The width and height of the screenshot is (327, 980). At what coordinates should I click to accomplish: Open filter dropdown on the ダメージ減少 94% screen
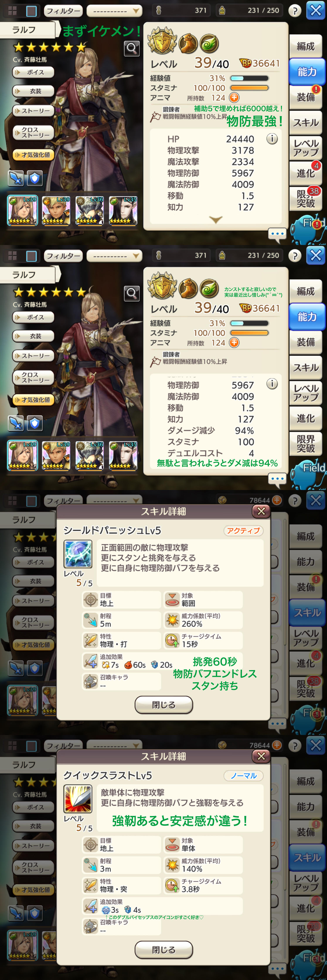click(114, 256)
